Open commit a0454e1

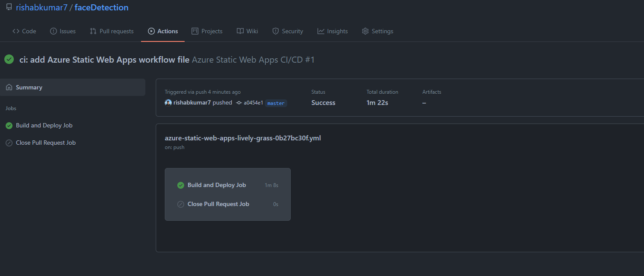coord(253,103)
